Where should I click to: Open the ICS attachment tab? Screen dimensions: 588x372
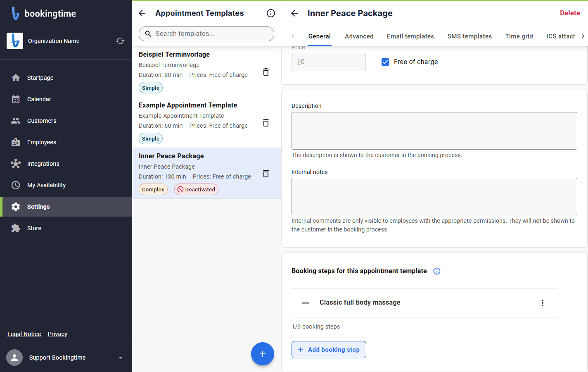[x=560, y=36]
